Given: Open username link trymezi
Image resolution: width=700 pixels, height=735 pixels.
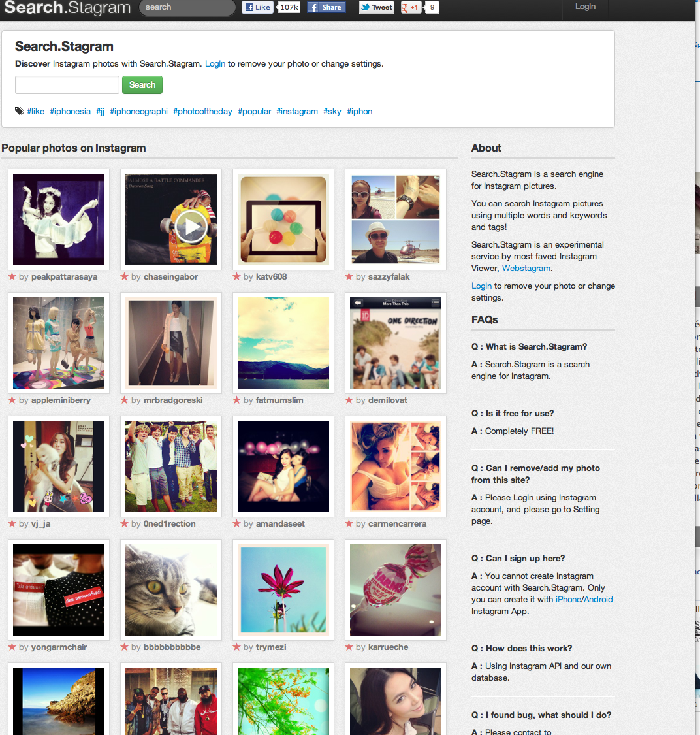Looking at the screenshot, I should [271, 647].
